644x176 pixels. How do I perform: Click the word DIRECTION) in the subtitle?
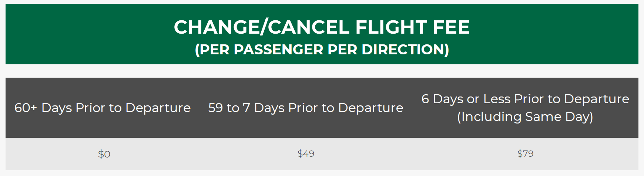click(x=405, y=50)
